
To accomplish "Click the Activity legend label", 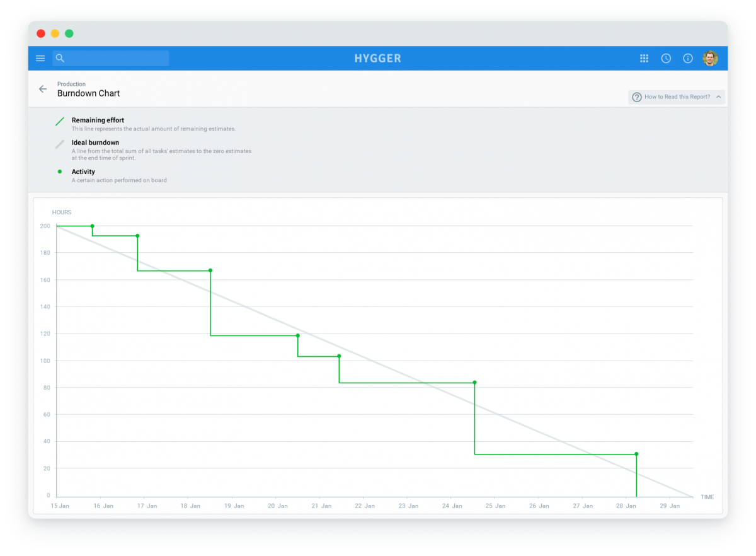I will pyautogui.click(x=83, y=171).
